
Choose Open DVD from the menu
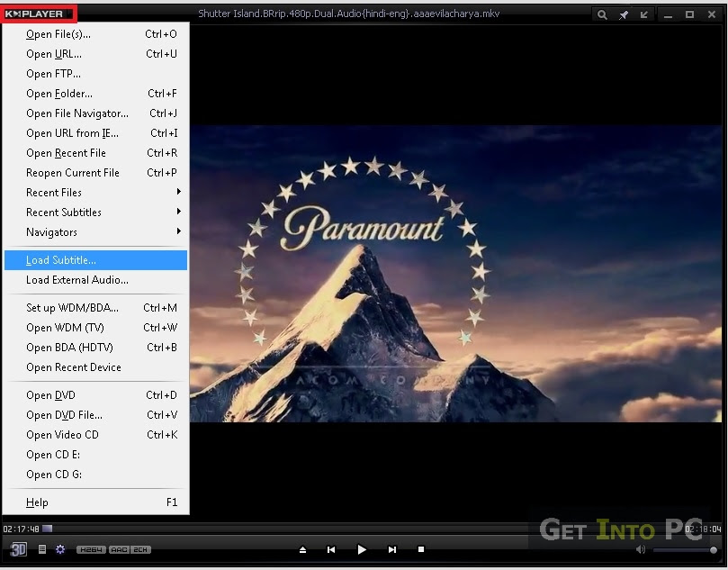[95, 395]
